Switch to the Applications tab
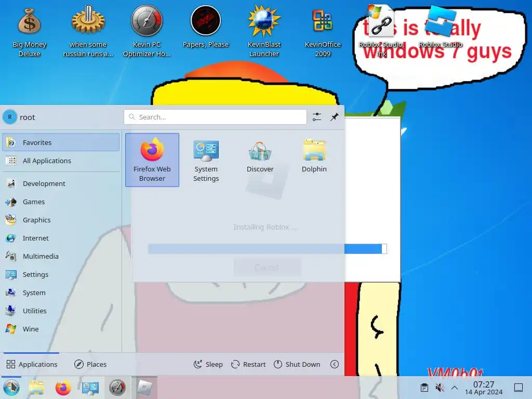The image size is (532, 399). click(x=32, y=364)
